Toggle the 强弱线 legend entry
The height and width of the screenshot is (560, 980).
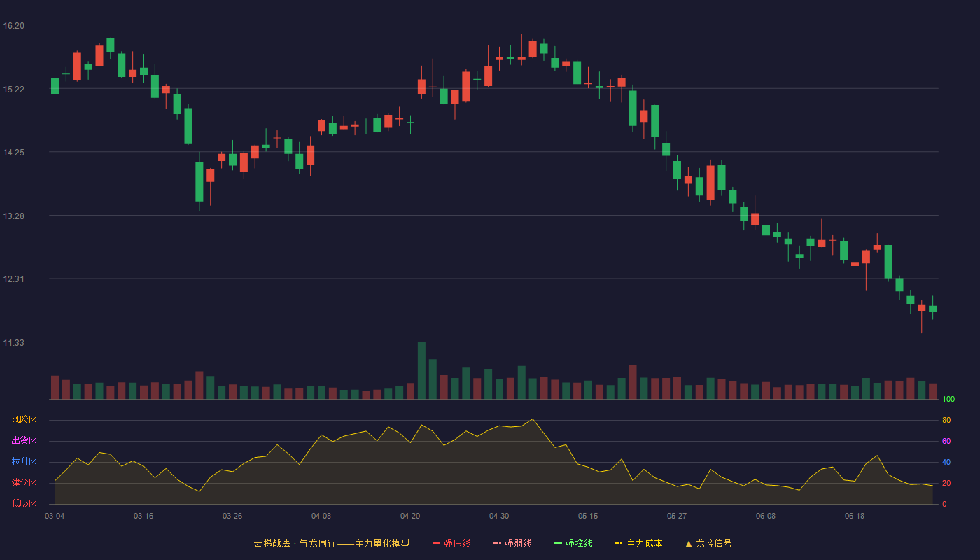pyautogui.click(x=512, y=543)
